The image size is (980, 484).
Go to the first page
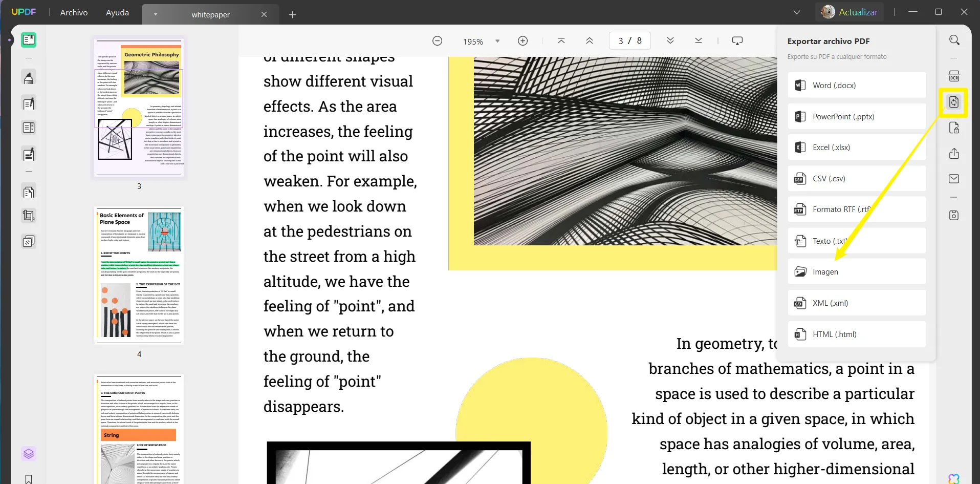point(561,41)
